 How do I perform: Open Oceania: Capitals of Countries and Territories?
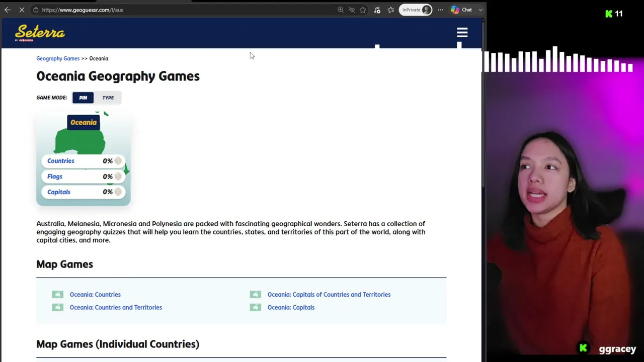click(x=329, y=295)
